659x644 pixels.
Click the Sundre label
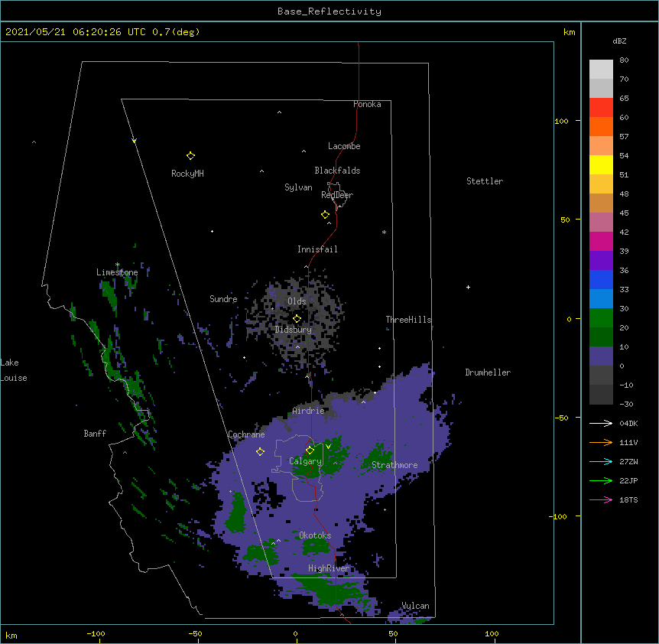tap(223, 299)
